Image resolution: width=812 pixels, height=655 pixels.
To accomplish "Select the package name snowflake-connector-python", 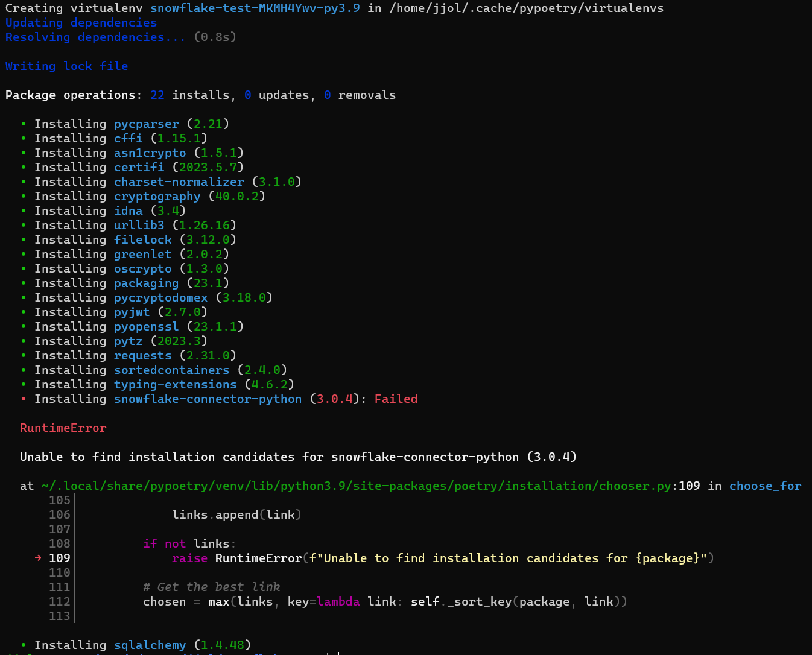I will pos(208,399).
